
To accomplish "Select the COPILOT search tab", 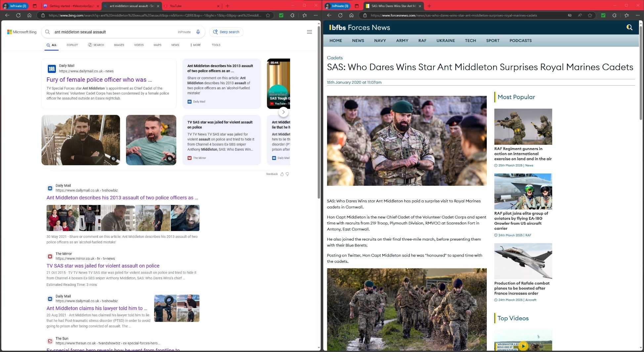I will (72, 45).
